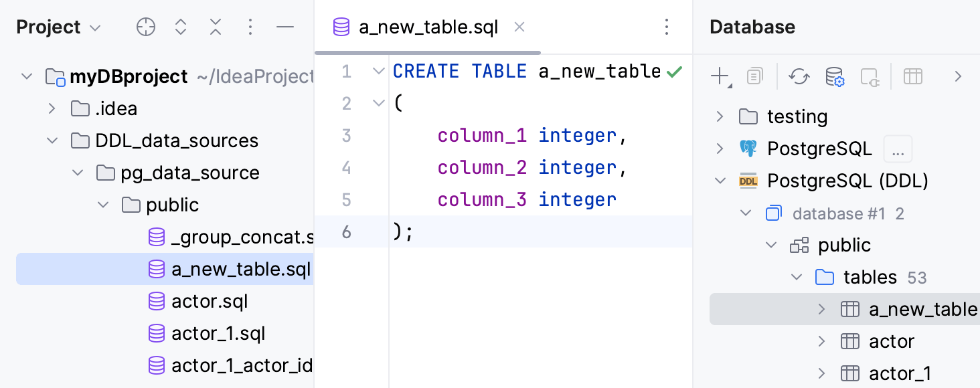
Task: Expand the testing folder in Database panel
Action: pyautogui.click(x=720, y=116)
